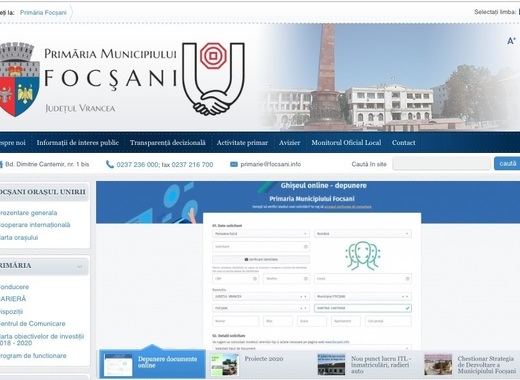Screen dimensions: 520x380
Task: Open Dispoziții sidebar link
Action: point(11,312)
